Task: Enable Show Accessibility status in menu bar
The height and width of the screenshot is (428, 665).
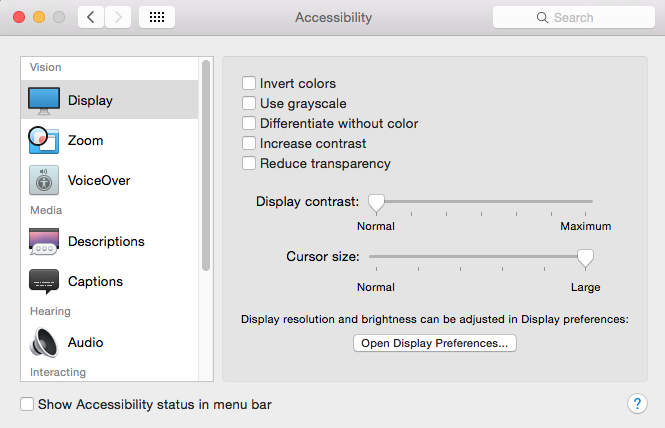Action: (x=27, y=404)
